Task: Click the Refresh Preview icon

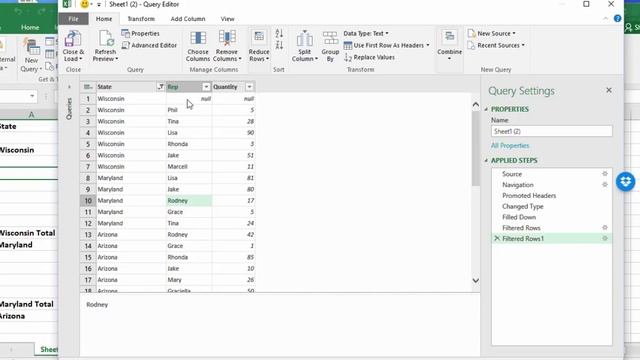Action: (x=105, y=39)
